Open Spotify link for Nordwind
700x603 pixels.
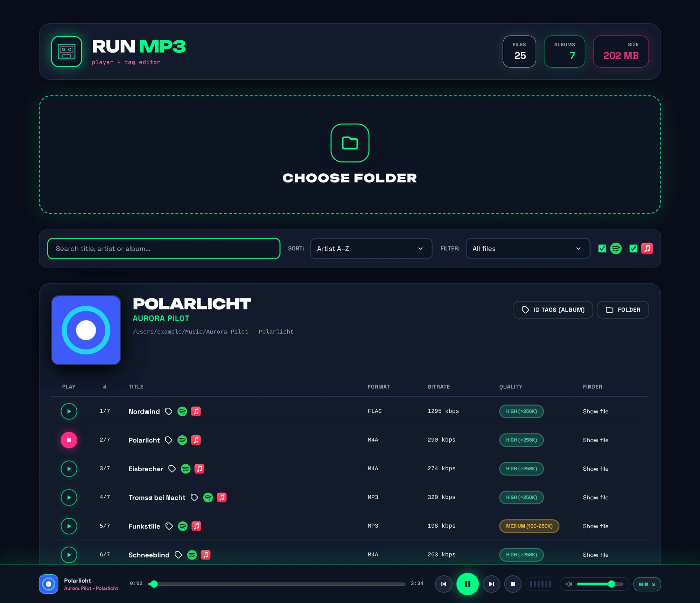pos(182,411)
